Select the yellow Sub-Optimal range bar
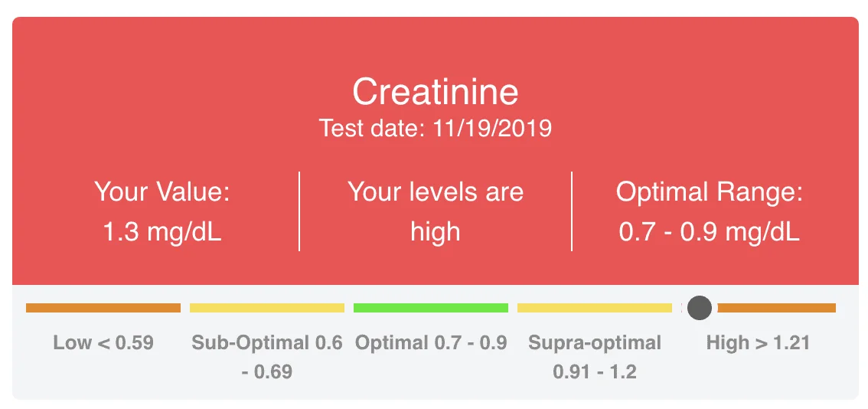Image resolution: width=868 pixels, height=409 pixels. pos(267,308)
